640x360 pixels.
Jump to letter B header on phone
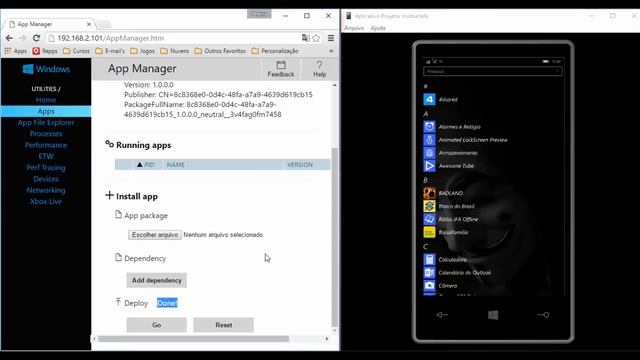coord(426,180)
